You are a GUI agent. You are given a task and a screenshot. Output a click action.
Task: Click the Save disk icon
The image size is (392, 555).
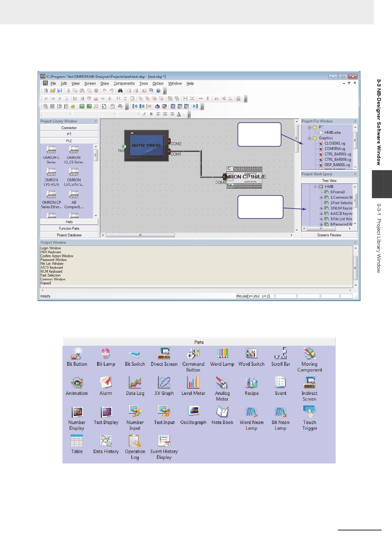pyautogui.click(x=59, y=90)
